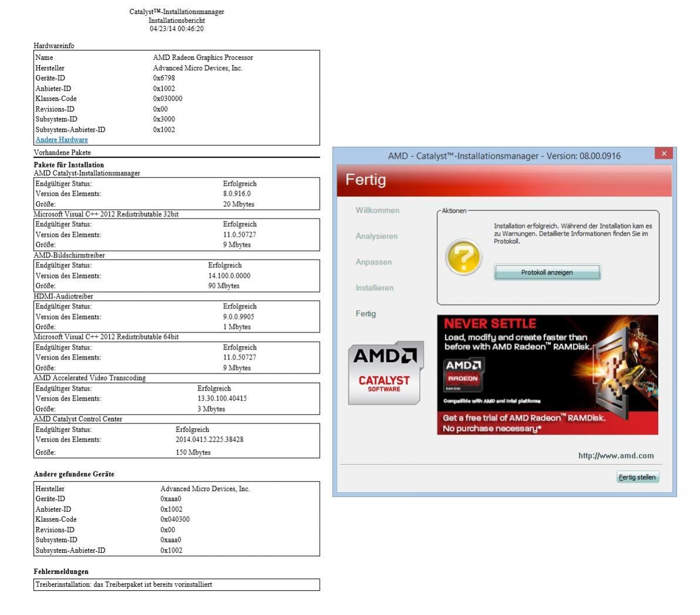Select the Installieren step in sidebar
Screen dimensions: 700x615
[374, 288]
